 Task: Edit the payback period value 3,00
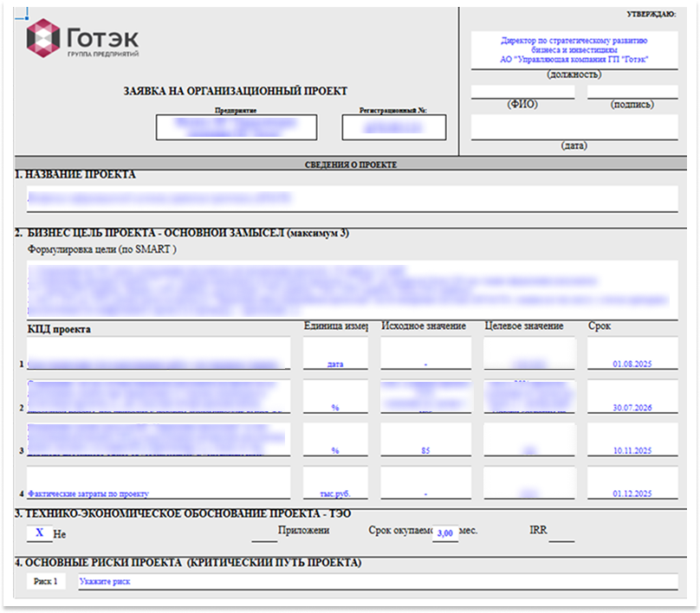click(444, 532)
